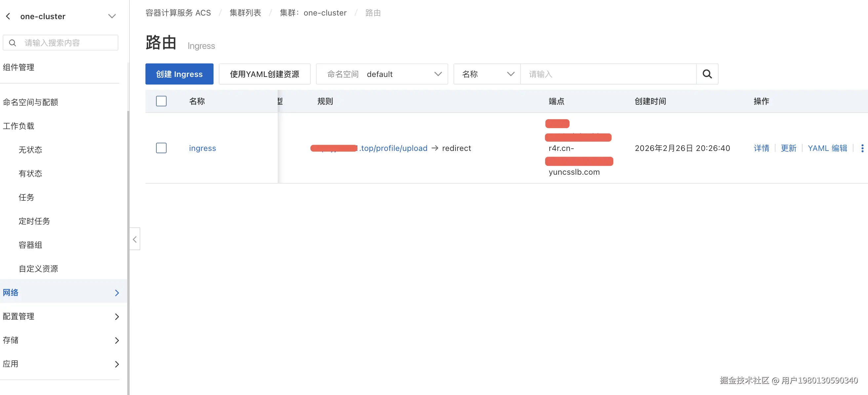Select the ingress row checkbox
Screen dimensions: 868x395
pyautogui.click(x=161, y=148)
